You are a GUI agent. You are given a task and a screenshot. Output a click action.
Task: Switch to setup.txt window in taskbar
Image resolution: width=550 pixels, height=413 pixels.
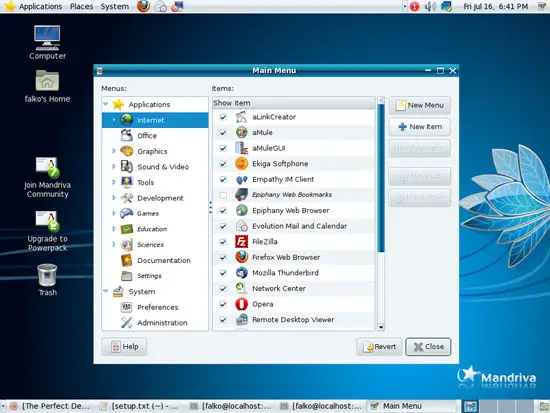point(140,406)
